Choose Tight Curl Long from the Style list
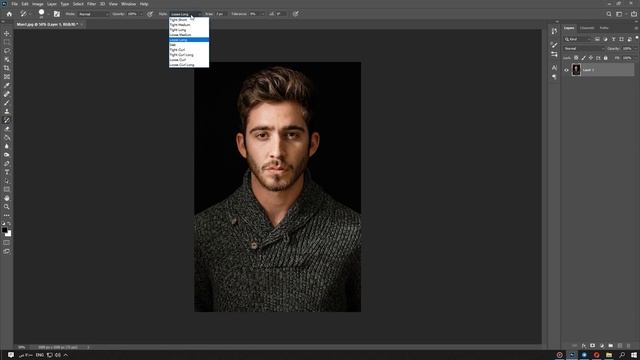Image resolution: width=640 pixels, height=360 pixels. point(189,55)
